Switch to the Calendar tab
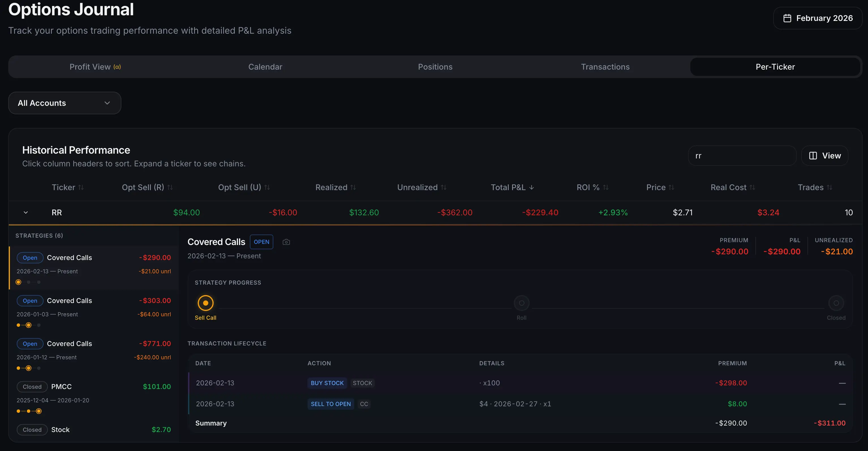The width and height of the screenshot is (868, 451). pos(265,67)
